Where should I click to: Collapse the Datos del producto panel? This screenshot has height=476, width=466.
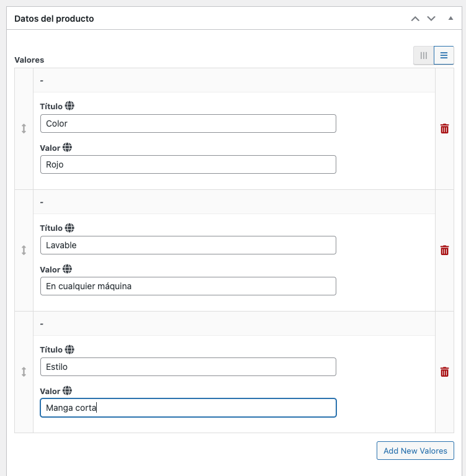[x=451, y=19]
